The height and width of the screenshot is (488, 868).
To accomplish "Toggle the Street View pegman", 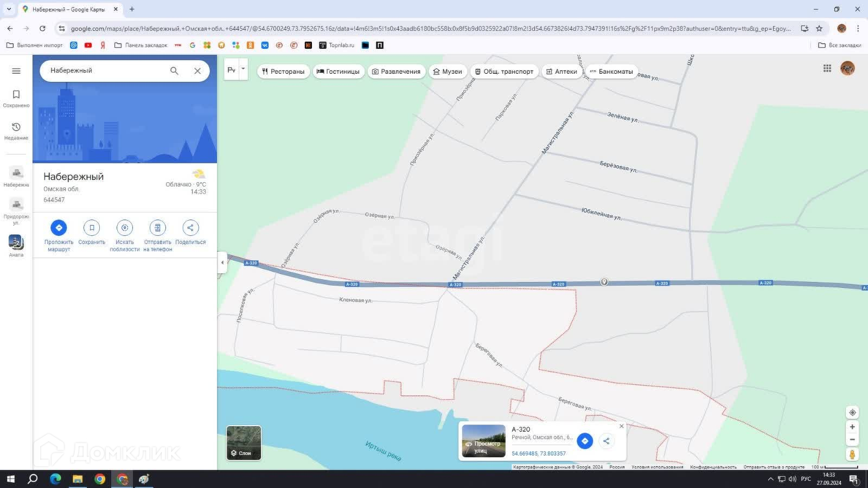I will click(852, 454).
